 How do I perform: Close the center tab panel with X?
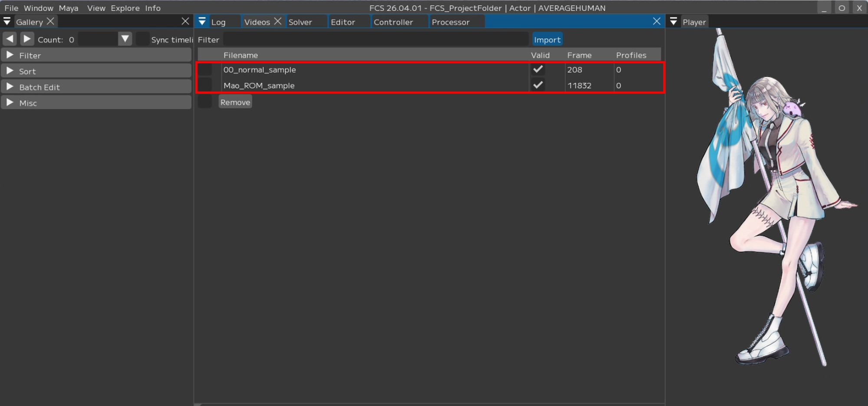[657, 21]
